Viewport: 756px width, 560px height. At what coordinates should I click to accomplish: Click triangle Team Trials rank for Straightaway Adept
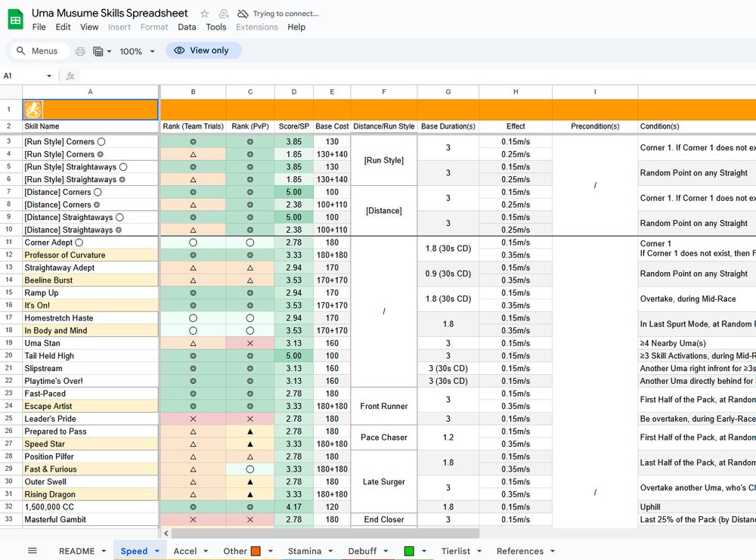click(x=193, y=268)
